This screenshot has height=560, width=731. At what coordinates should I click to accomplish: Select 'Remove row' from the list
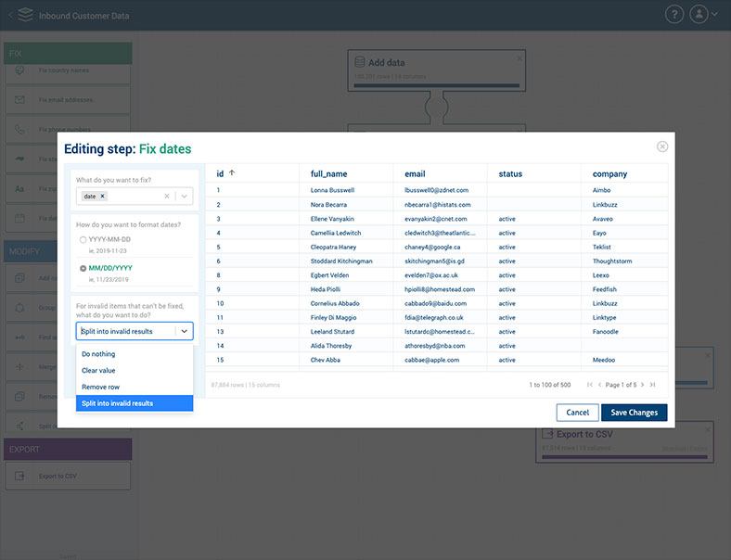click(x=100, y=387)
